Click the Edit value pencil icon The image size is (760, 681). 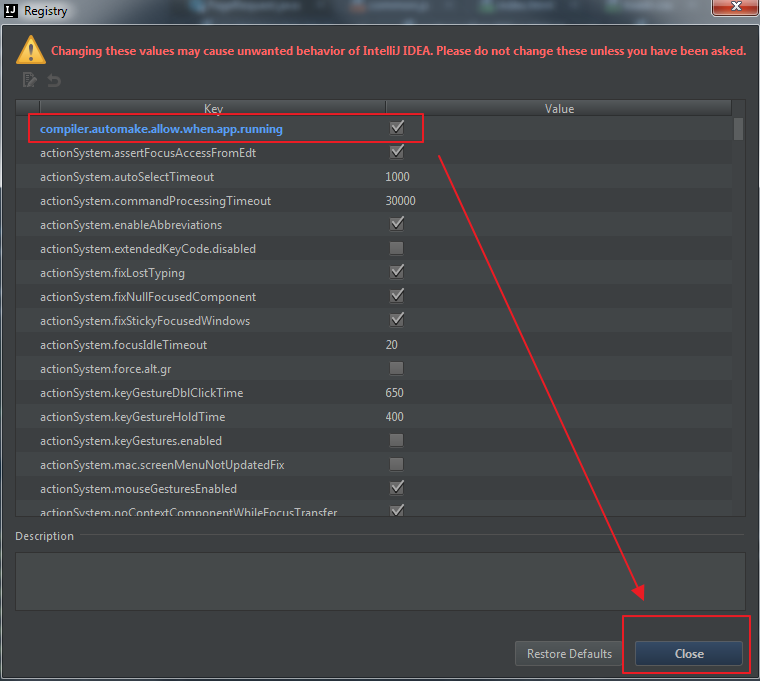(30, 79)
